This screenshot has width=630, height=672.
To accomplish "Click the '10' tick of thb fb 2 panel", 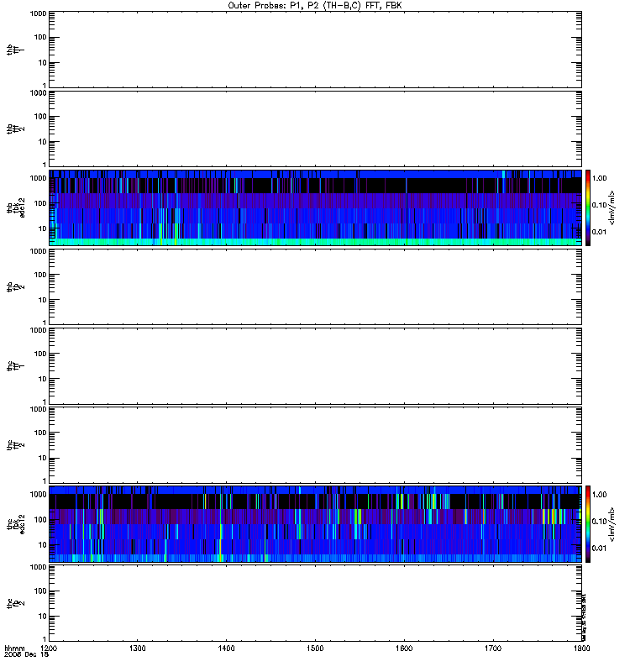I will coord(43,300).
